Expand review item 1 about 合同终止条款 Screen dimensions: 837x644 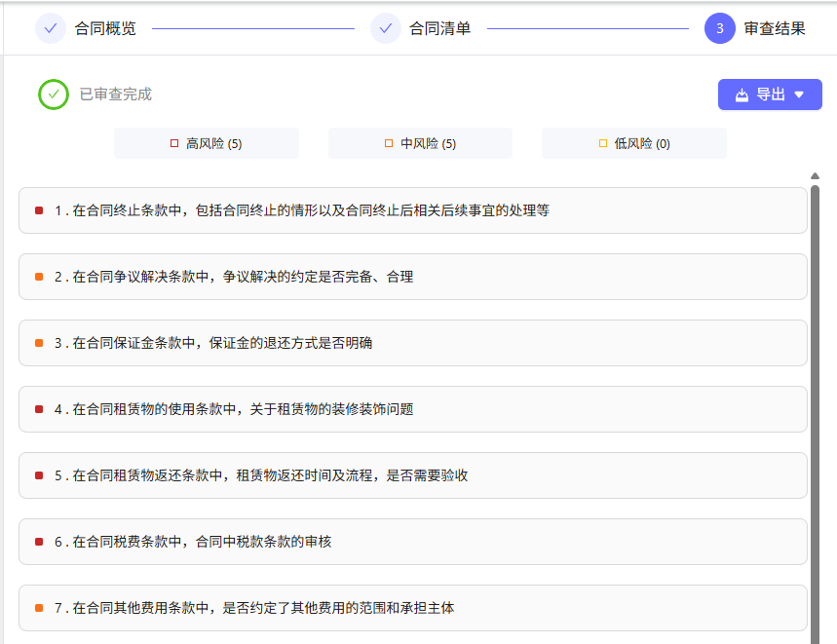(x=412, y=209)
